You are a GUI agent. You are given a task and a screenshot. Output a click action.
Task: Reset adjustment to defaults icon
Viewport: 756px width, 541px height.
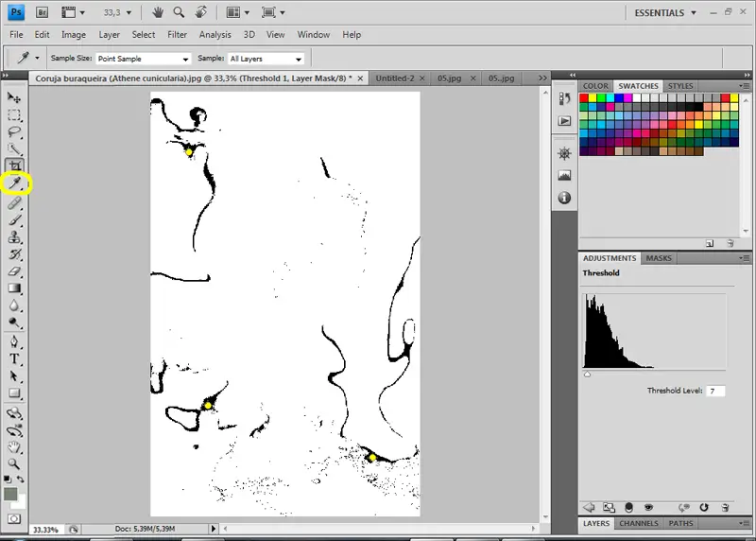(x=704, y=507)
